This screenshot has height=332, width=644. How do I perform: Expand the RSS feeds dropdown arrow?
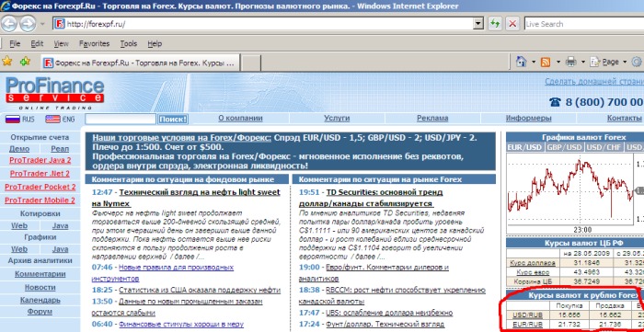(x=558, y=63)
